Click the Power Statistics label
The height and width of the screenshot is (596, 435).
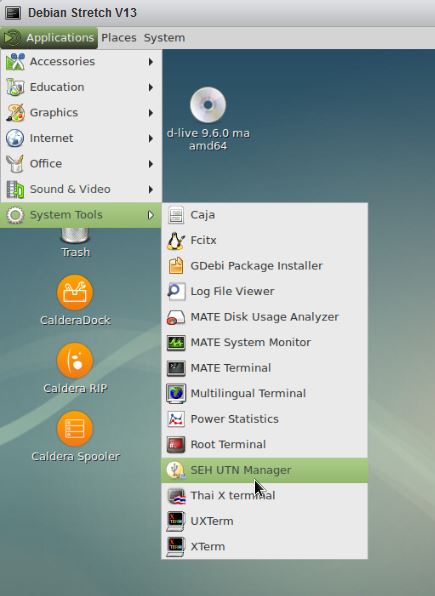(x=234, y=419)
